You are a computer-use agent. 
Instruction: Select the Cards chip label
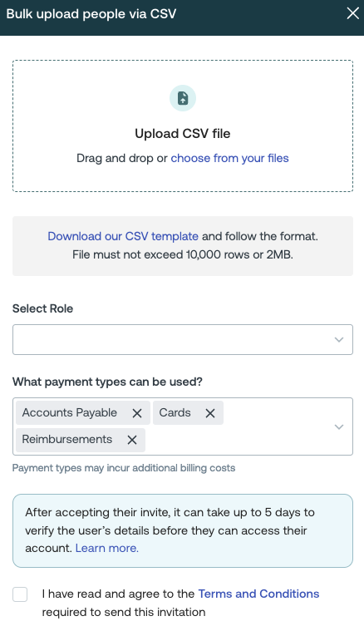[175, 413]
